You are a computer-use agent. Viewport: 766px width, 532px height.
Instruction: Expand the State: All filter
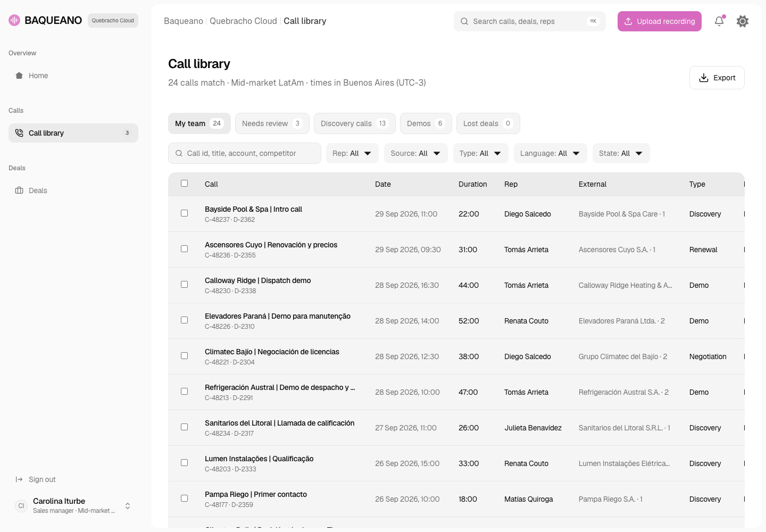[x=621, y=153]
